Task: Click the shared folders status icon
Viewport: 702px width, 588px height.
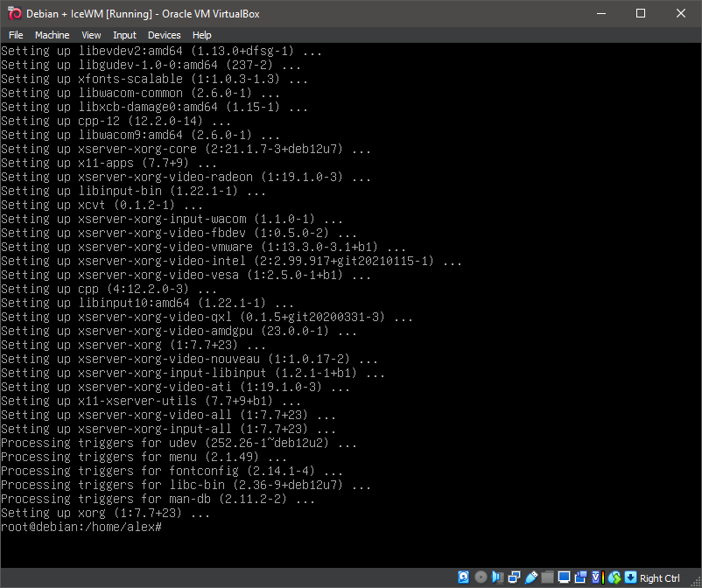Action: [547, 577]
